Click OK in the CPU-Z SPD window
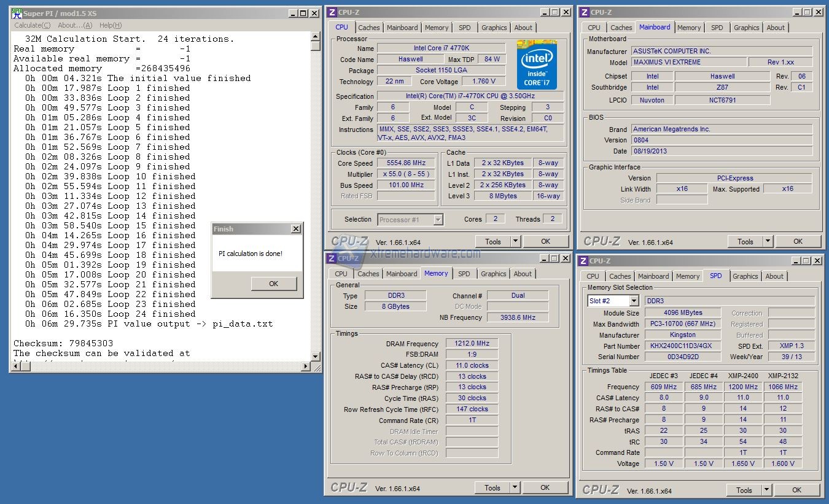The image size is (829, 504). point(796,490)
